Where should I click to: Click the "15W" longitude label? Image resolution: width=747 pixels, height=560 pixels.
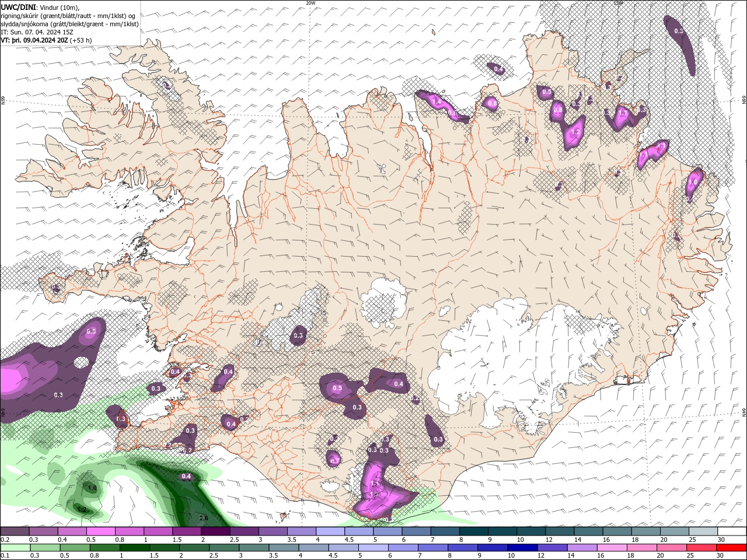[618, 3]
